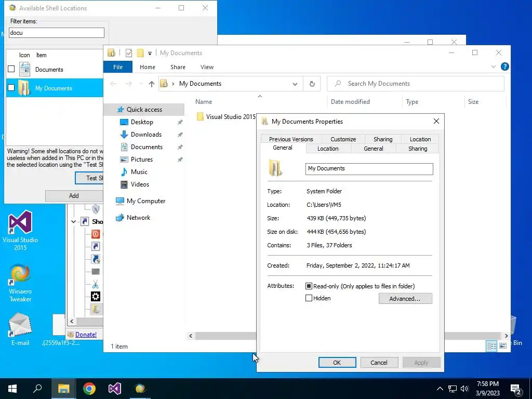Collapse the Shortcuts tree node in Winaero Tweaker
The width and height of the screenshot is (532, 399).
tap(74, 221)
